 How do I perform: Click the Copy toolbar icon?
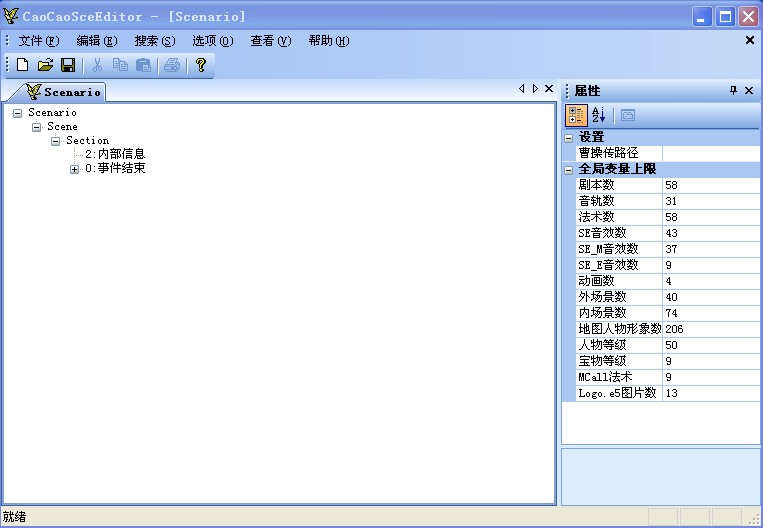click(120, 65)
